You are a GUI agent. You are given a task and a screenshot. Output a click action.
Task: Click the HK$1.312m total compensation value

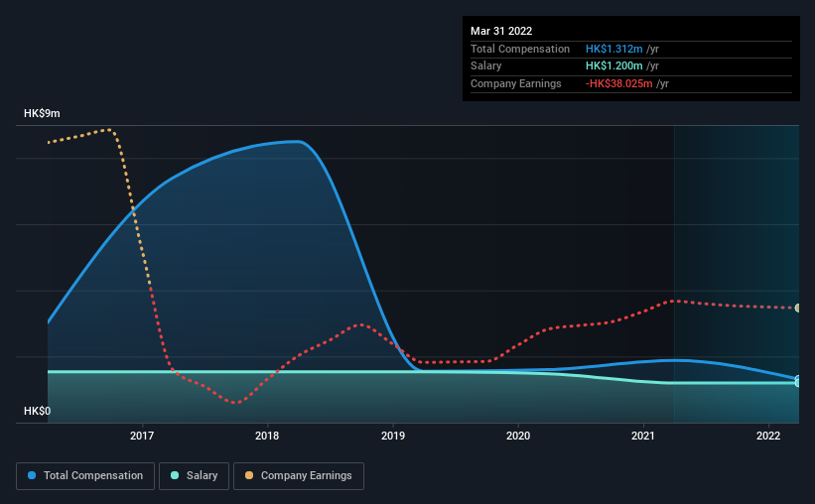613,49
